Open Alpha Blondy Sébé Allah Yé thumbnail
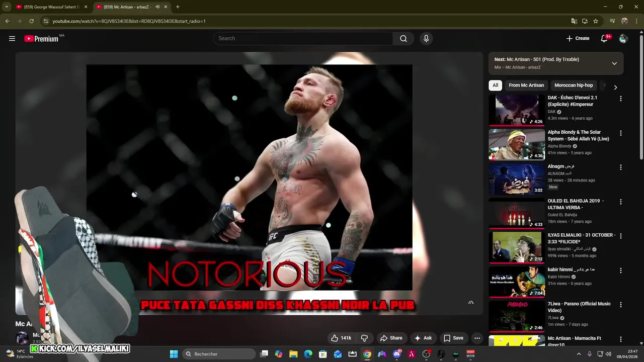 (x=517, y=144)
